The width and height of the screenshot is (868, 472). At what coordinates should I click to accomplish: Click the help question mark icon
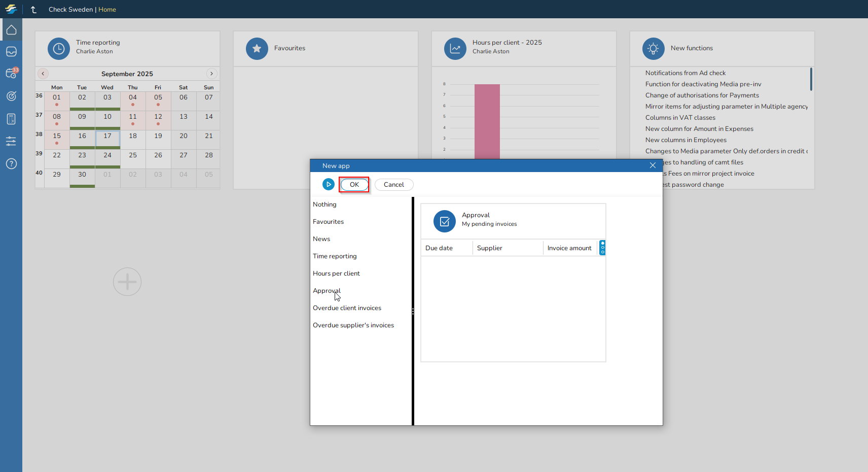click(11, 163)
